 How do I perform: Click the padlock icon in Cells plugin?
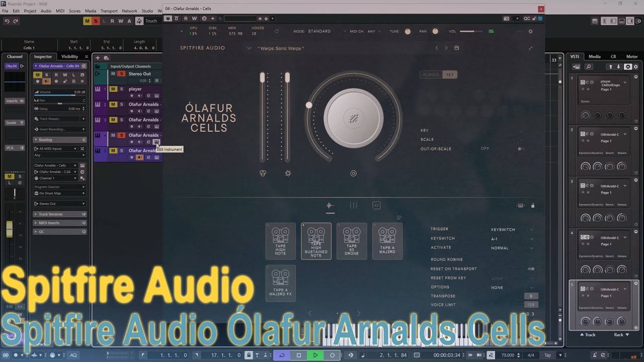point(532,205)
